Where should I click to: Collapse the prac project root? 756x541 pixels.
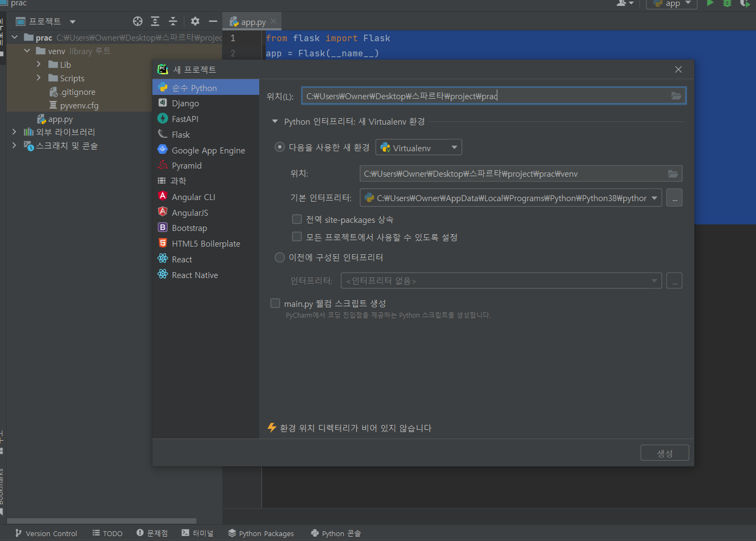(x=15, y=37)
